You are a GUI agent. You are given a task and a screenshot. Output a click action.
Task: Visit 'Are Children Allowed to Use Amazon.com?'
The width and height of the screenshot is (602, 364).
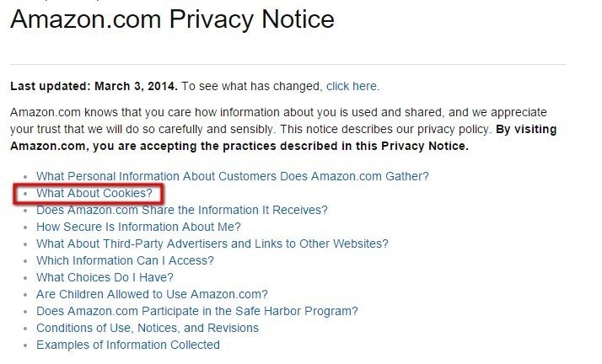click(x=152, y=295)
